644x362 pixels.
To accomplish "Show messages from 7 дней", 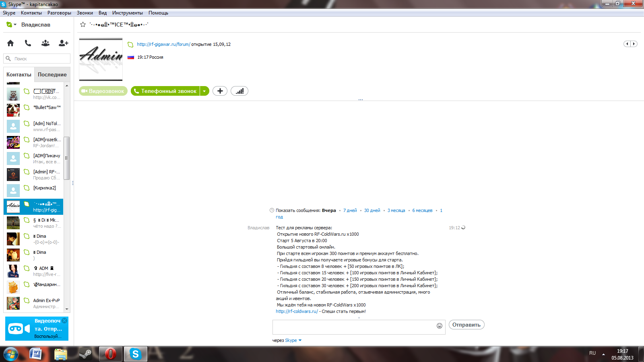I will point(350,210).
